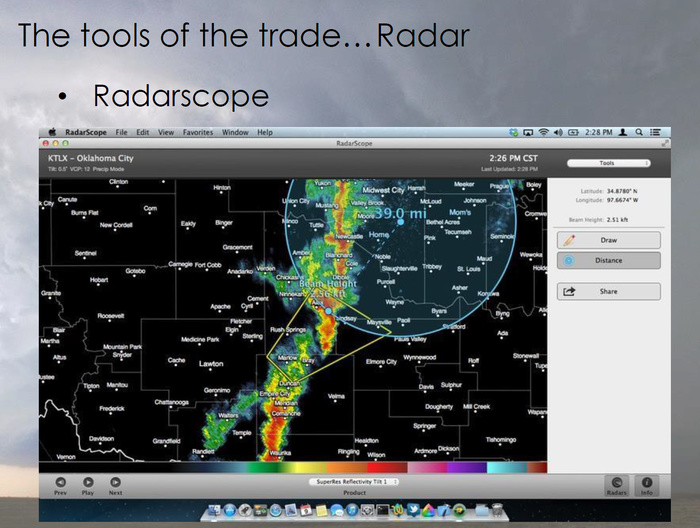This screenshot has width=700, height=528.
Task: Open Xcode hammer icon in Dock
Action: [x=444, y=510]
